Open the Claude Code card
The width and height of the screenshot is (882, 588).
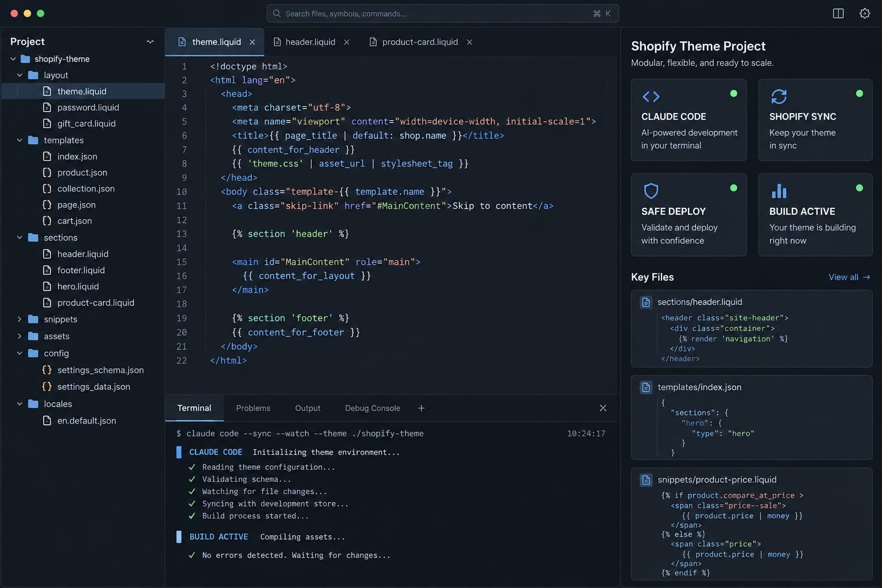pos(688,119)
